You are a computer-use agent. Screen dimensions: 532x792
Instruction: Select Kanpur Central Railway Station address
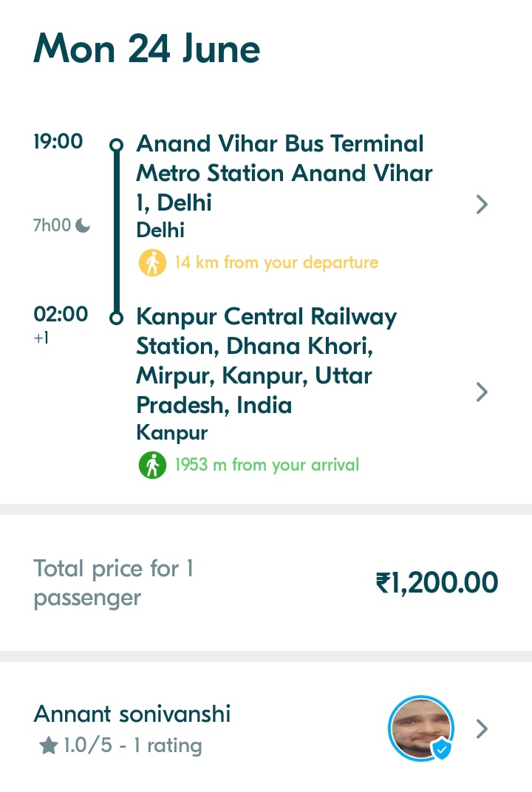click(x=266, y=361)
